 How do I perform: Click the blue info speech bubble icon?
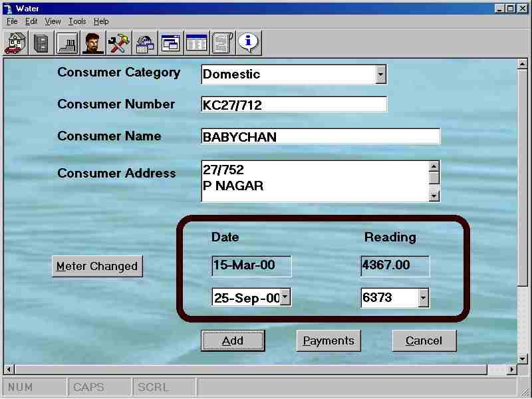click(x=249, y=43)
